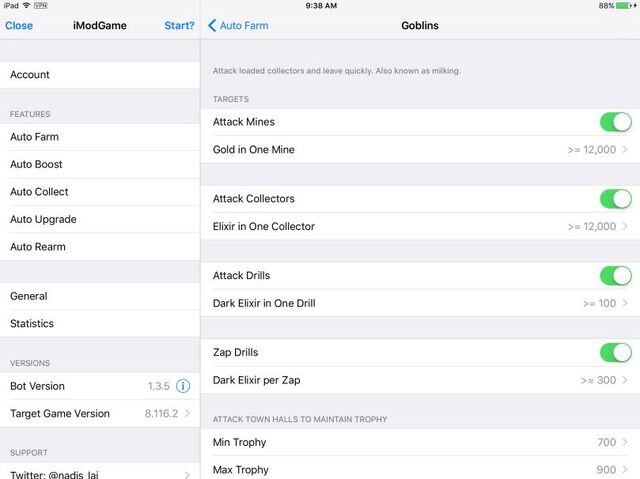Select Auto Boost feature
Image resolution: width=640 pixels, height=479 pixels.
click(100, 164)
